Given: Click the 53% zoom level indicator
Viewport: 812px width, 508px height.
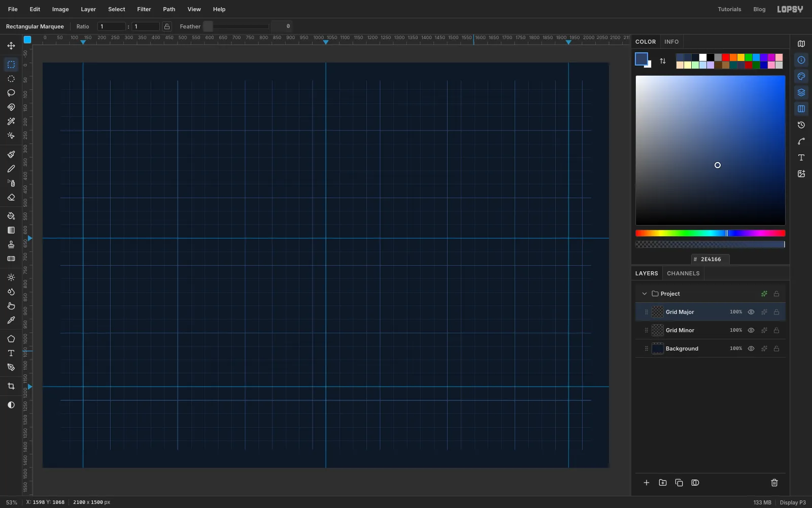Looking at the screenshot, I should pyautogui.click(x=12, y=502).
